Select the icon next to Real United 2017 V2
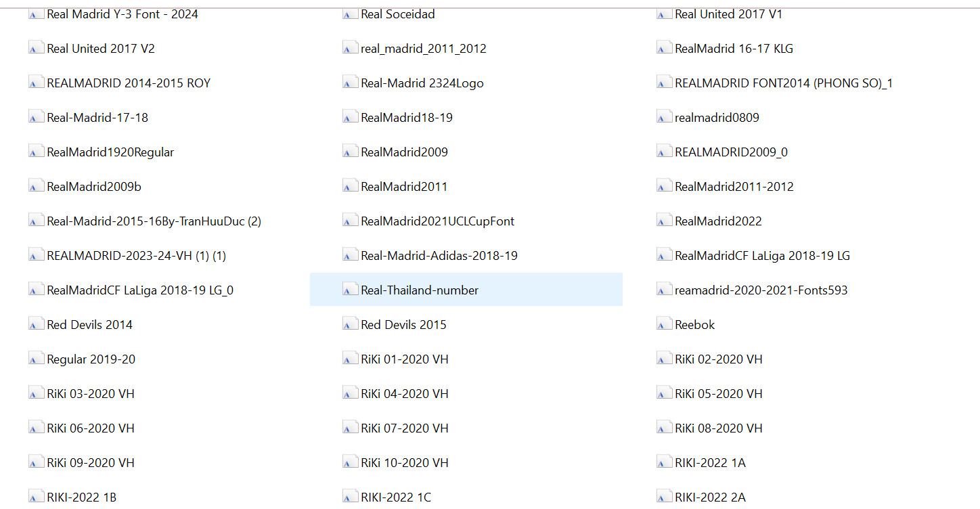980x509 pixels. pos(36,49)
